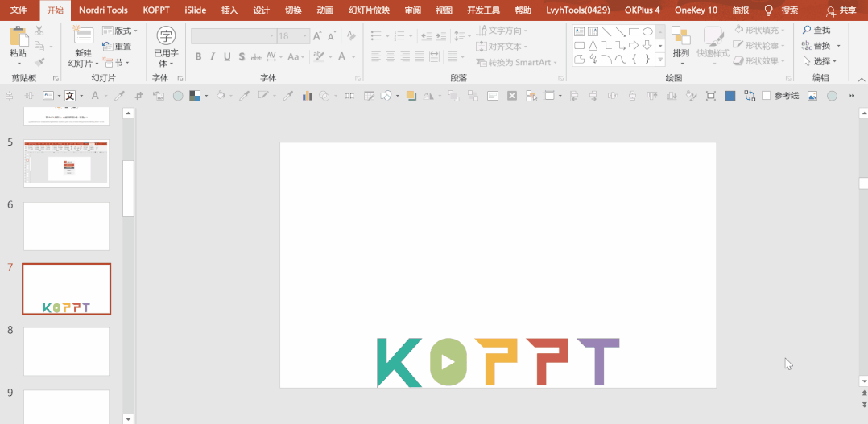Click the Paste (粘贴) clipboard icon
Viewport: 868px width, 424px height.
point(19,36)
